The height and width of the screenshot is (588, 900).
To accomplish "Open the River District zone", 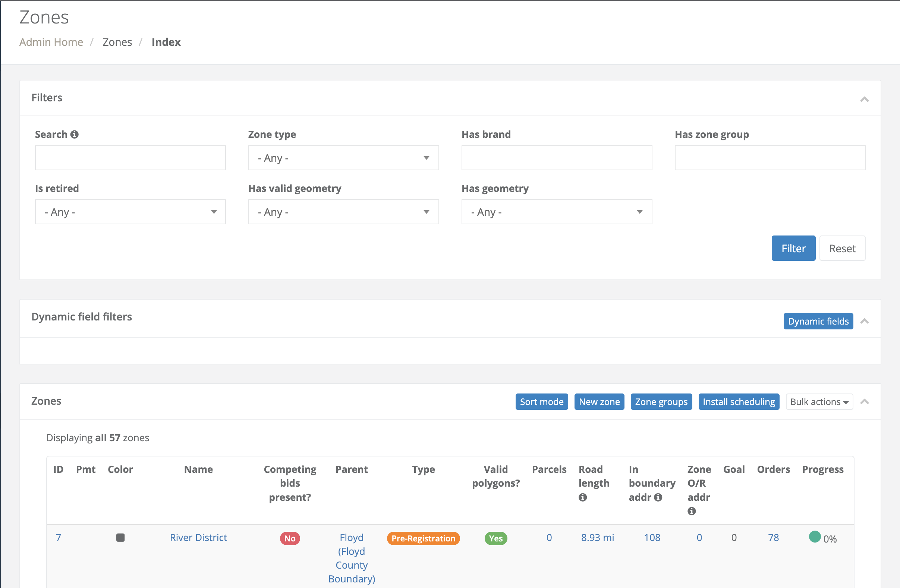I will coord(198,537).
